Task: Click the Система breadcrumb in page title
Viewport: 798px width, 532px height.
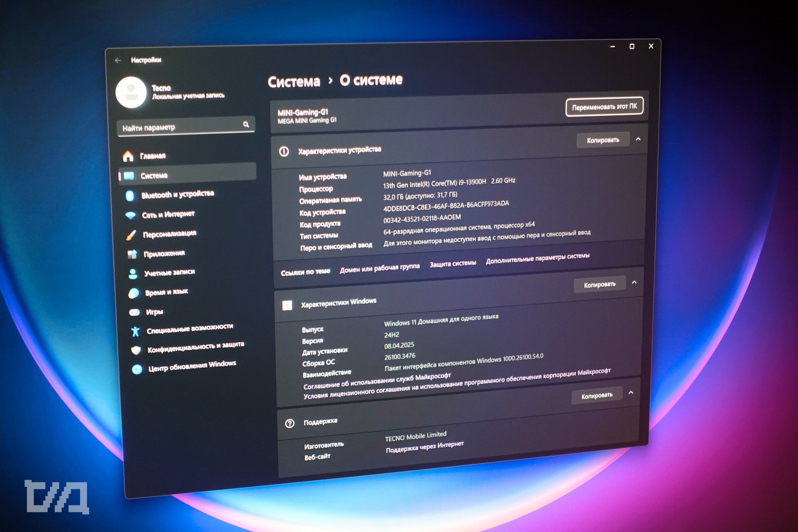Action: (x=294, y=82)
